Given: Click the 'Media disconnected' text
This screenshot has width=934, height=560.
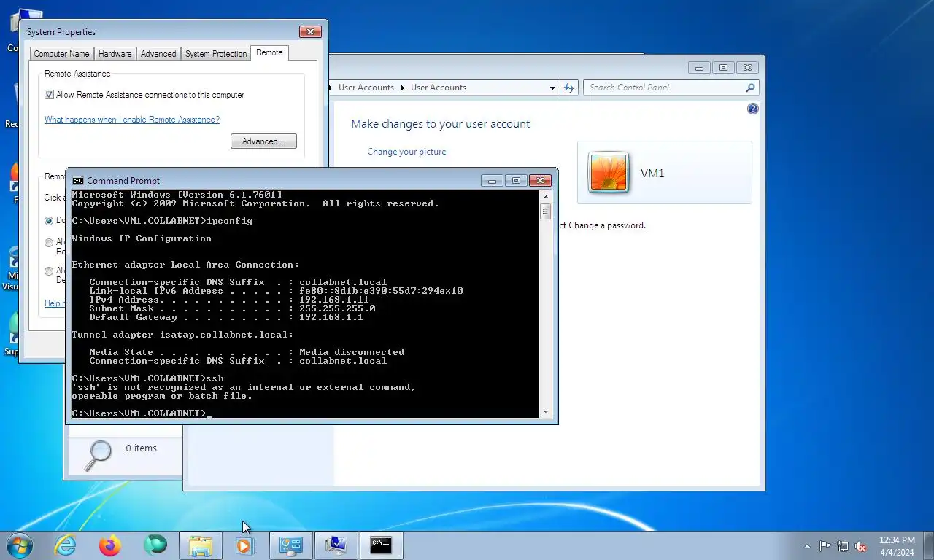Looking at the screenshot, I should [x=352, y=352].
